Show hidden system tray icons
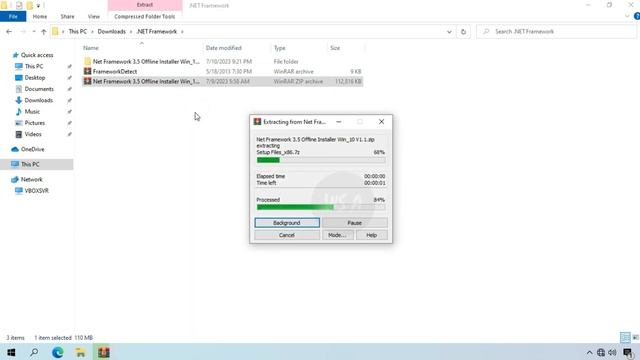Screen dimensions: 640x360 click(x=589, y=352)
